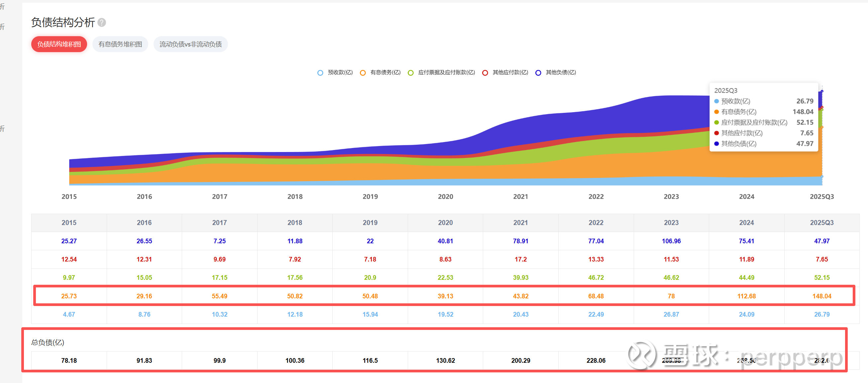The height and width of the screenshot is (383, 868).
Task: Switch to 有息债务堆积图 tab
Action: (120, 44)
